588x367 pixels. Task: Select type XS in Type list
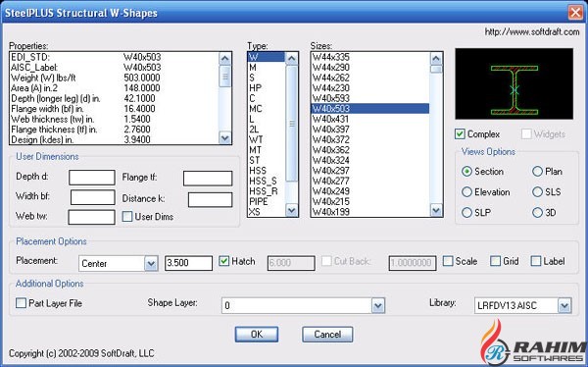(266, 212)
